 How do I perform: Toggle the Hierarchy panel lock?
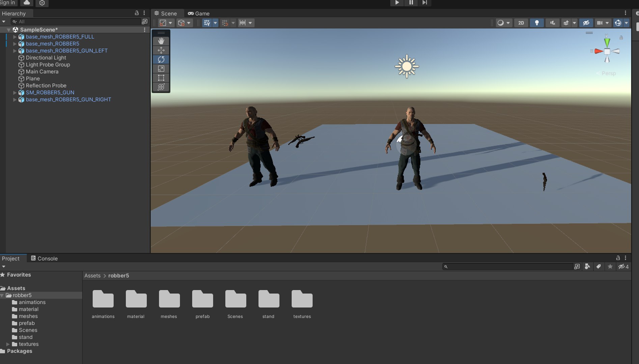(x=137, y=13)
